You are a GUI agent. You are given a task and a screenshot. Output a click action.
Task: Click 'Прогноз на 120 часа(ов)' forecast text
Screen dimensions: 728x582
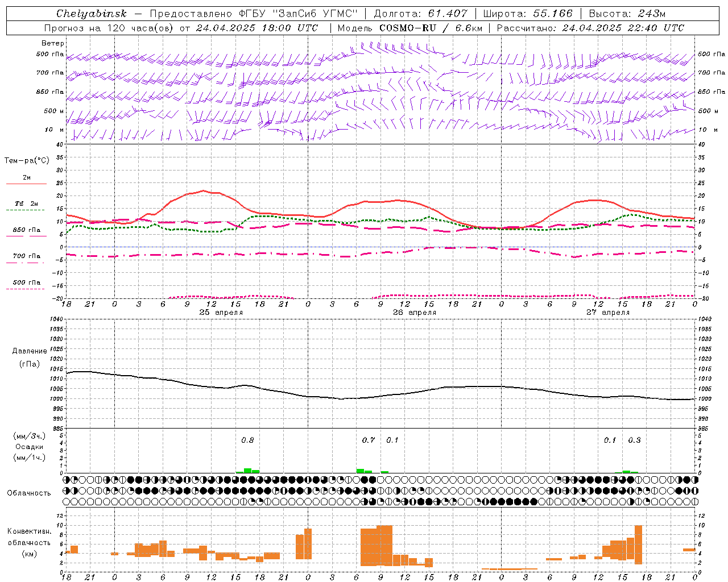[x=109, y=28]
